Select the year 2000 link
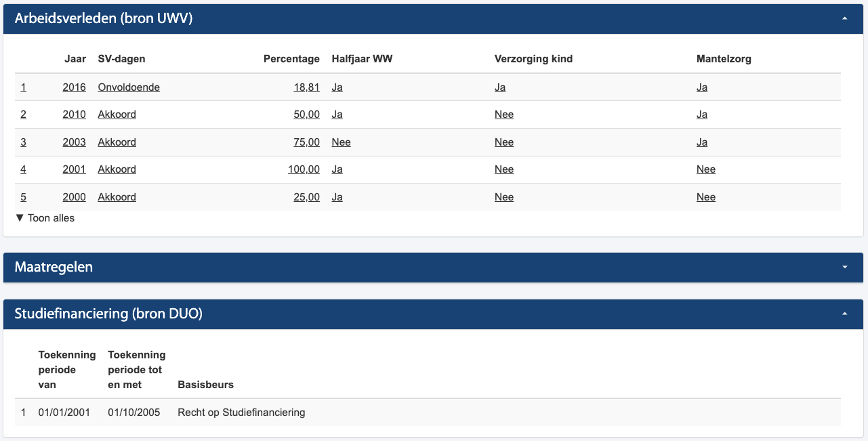The height and width of the screenshot is (441, 868). tap(74, 197)
